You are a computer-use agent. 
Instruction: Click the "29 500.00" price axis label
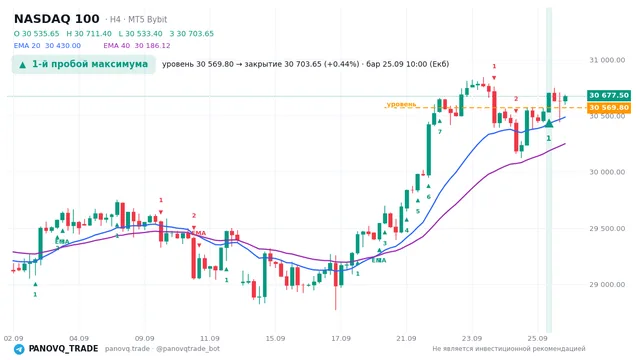pos(607,229)
